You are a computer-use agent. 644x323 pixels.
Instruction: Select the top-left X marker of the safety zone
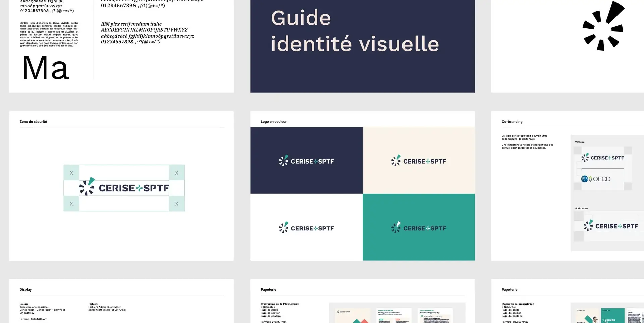click(x=71, y=173)
